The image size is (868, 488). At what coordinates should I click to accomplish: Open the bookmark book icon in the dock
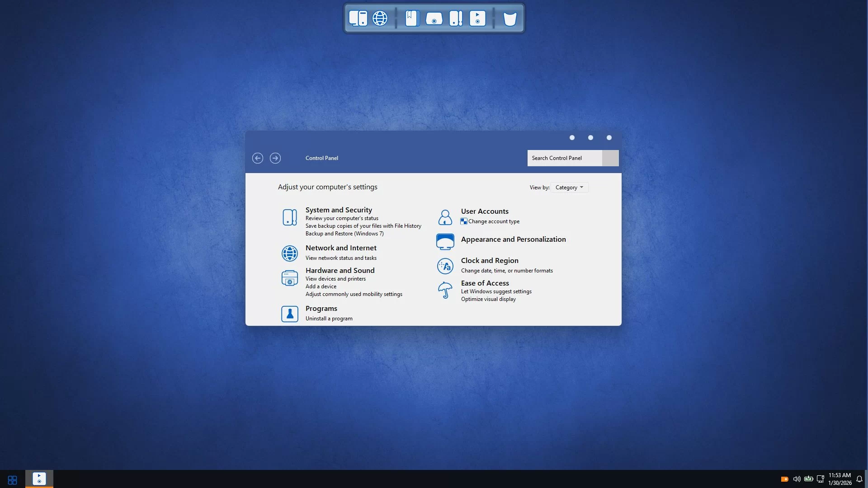coord(412,19)
